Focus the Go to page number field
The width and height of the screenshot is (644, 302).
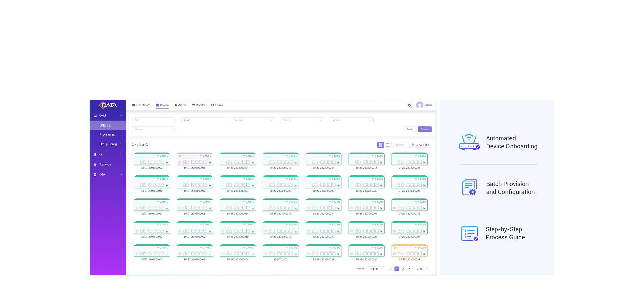tap(427, 269)
